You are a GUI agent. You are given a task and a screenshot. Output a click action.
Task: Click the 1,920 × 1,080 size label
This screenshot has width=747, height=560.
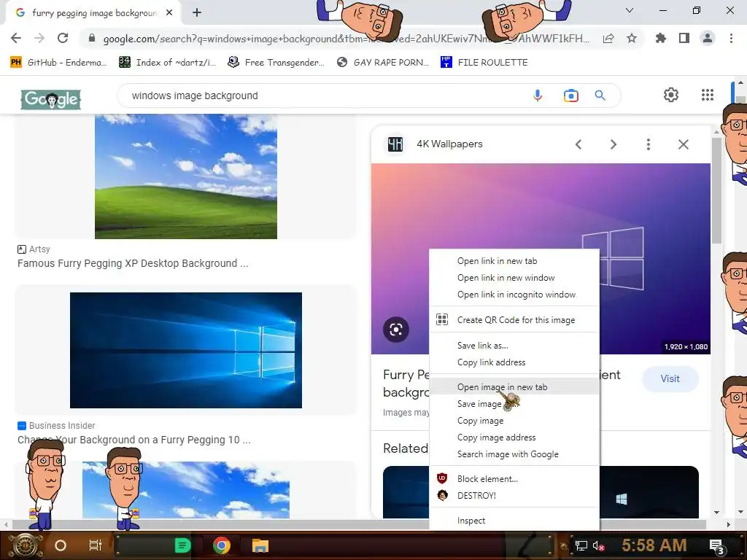tap(686, 346)
